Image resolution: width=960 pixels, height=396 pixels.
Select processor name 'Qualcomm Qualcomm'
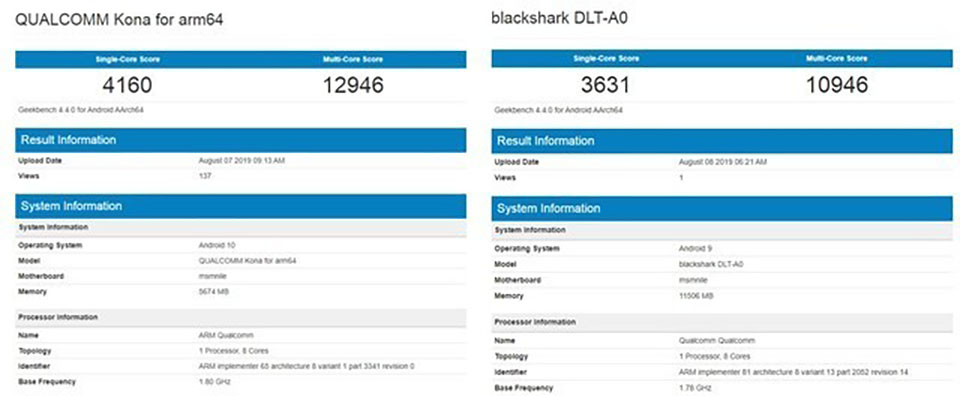717,340
